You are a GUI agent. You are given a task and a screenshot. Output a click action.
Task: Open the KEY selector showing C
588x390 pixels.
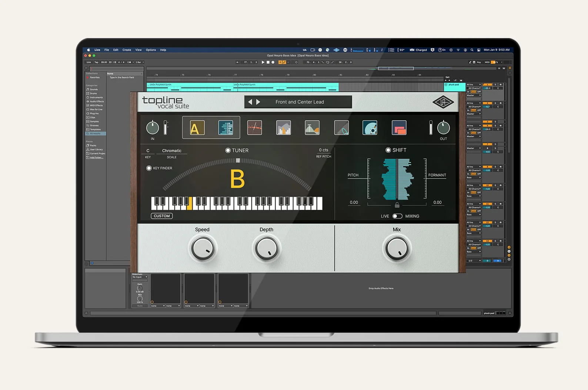tap(148, 151)
